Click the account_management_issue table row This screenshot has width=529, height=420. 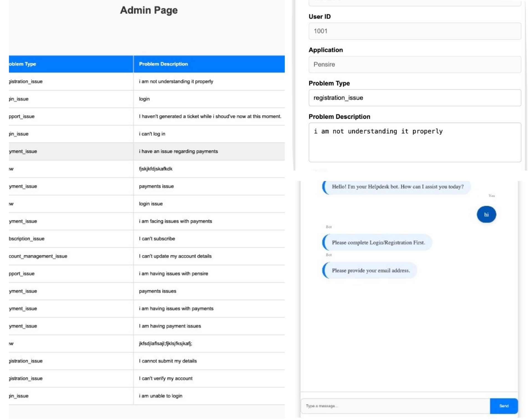pyautogui.click(x=143, y=256)
